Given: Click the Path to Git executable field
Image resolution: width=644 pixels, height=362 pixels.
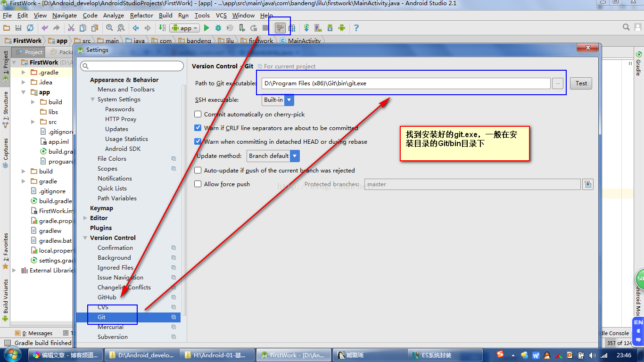Looking at the screenshot, I should pos(406,83).
